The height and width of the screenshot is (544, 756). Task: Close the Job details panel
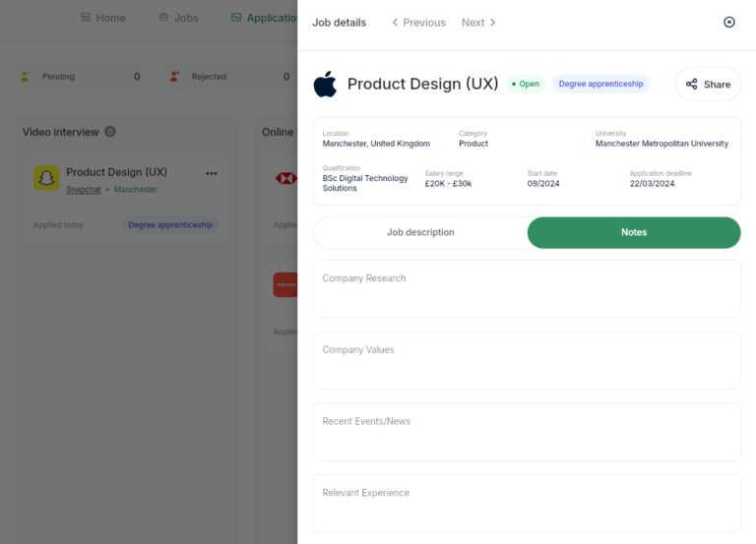729,23
